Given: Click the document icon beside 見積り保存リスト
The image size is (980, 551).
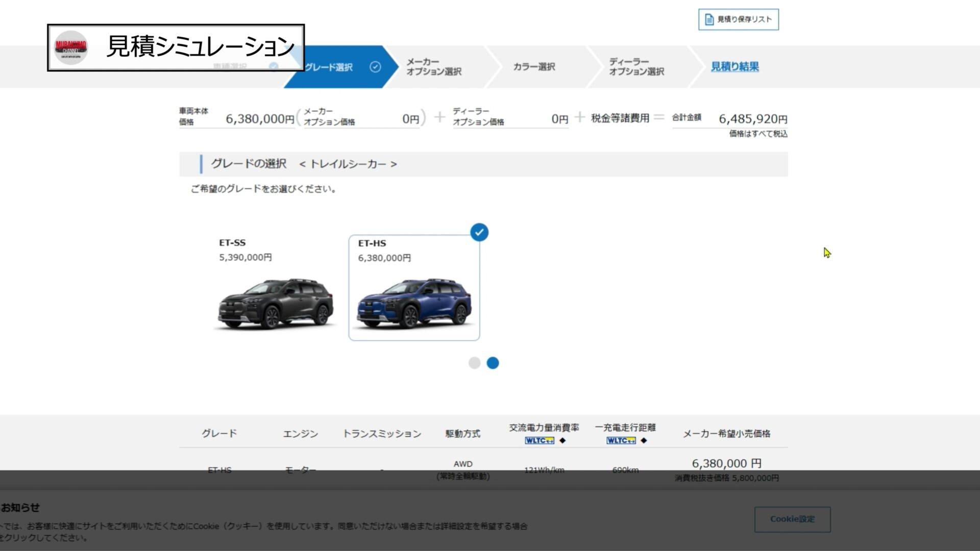Looking at the screenshot, I should [x=709, y=19].
